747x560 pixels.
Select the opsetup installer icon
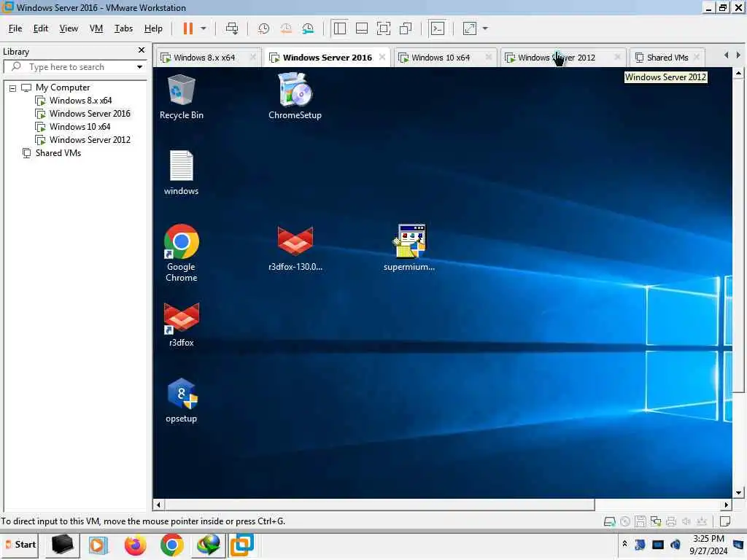click(181, 400)
